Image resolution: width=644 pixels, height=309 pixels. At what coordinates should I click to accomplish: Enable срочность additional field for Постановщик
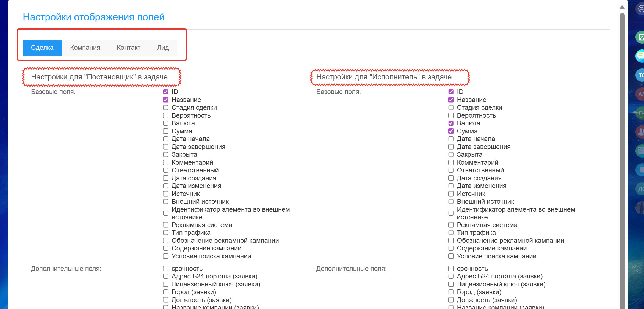click(x=165, y=269)
